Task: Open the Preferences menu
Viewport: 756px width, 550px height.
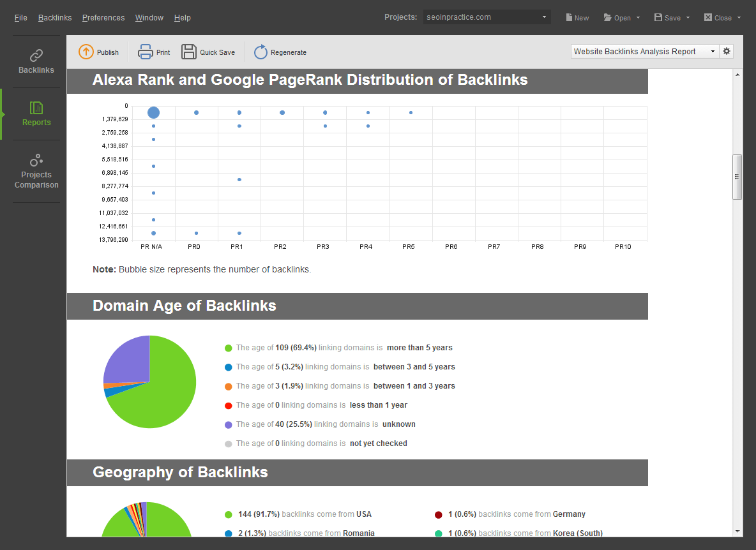Action: (x=103, y=17)
